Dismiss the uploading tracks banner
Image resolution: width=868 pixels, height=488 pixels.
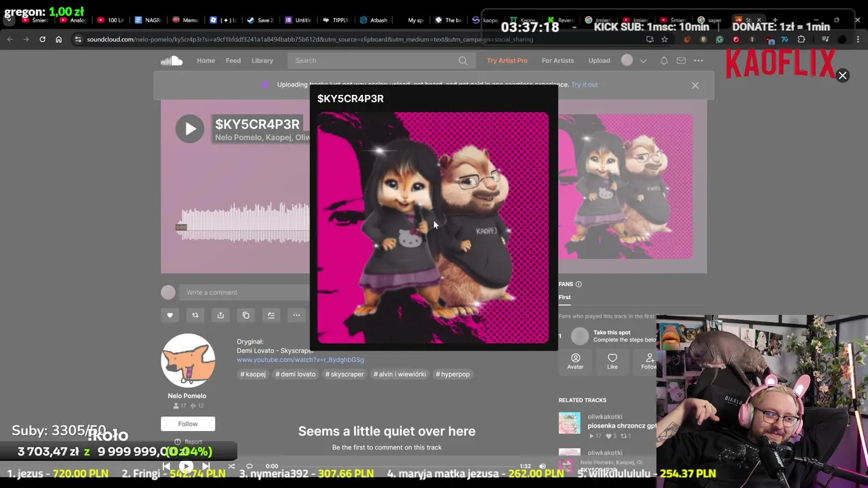(695, 85)
